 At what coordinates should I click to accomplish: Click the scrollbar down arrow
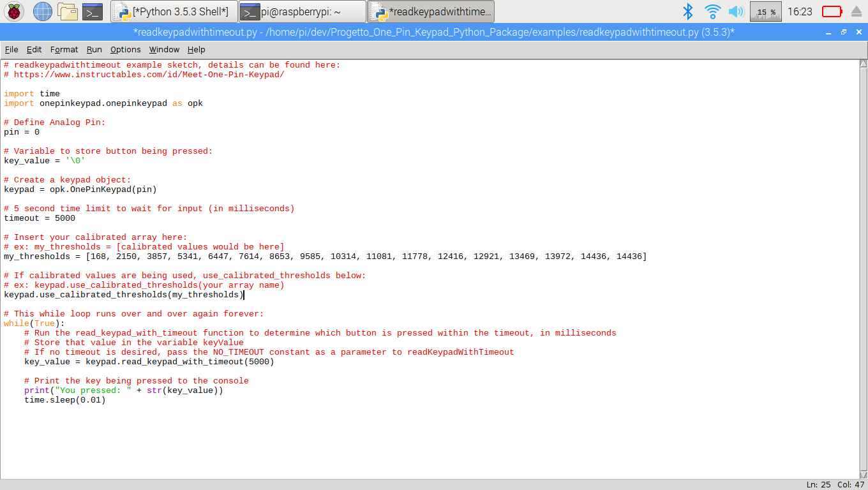click(863, 474)
